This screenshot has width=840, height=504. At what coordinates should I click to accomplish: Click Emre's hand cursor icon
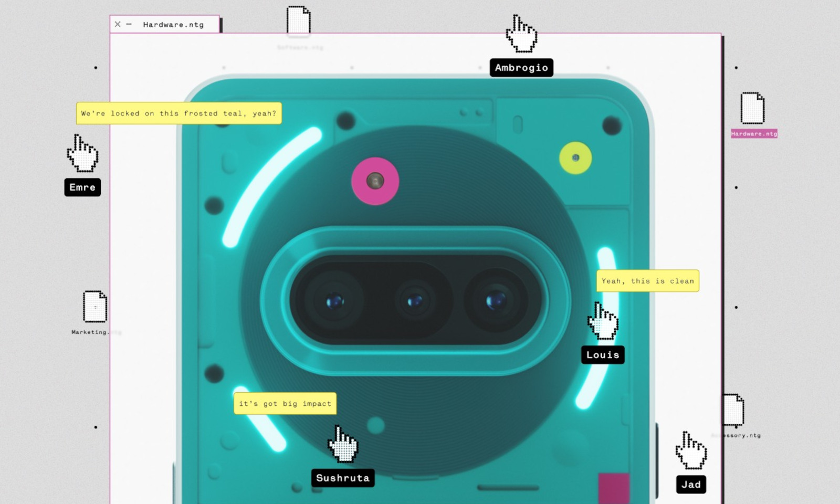pyautogui.click(x=82, y=154)
